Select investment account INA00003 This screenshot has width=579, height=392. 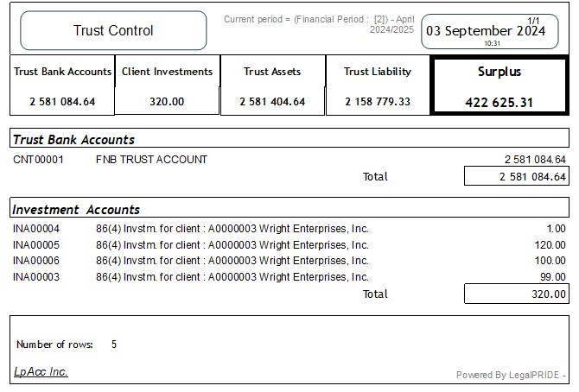click(x=36, y=277)
